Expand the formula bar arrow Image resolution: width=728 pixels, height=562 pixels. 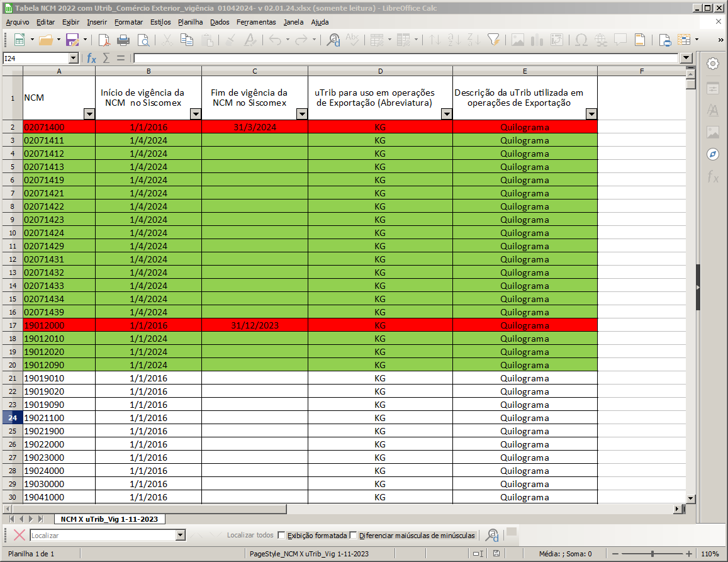pos(686,58)
